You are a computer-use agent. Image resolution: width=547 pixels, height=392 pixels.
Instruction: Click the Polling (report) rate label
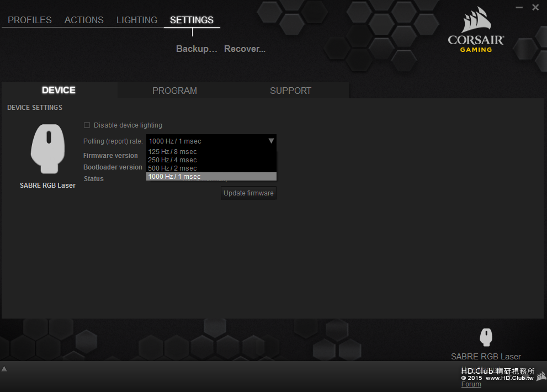(x=113, y=141)
